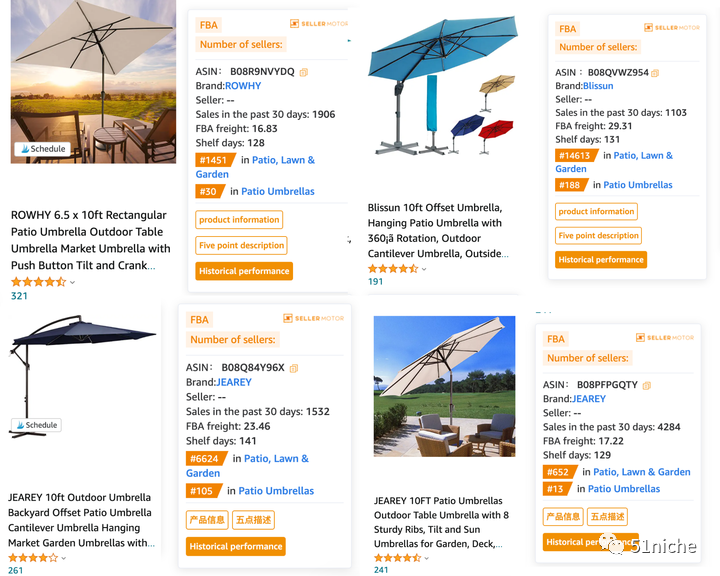This screenshot has width=720, height=576.
Task: Click the Seller Motor logo in the Blissun panel
Action: tap(672, 28)
